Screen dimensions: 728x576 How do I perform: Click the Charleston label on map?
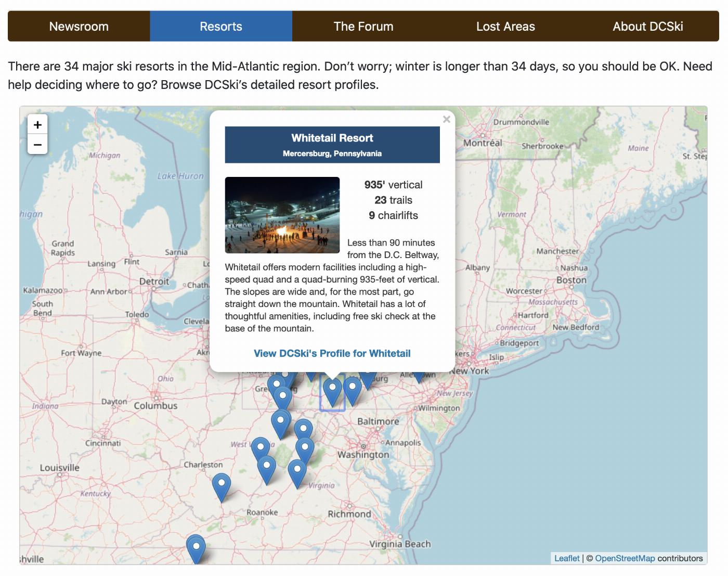pyautogui.click(x=203, y=465)
